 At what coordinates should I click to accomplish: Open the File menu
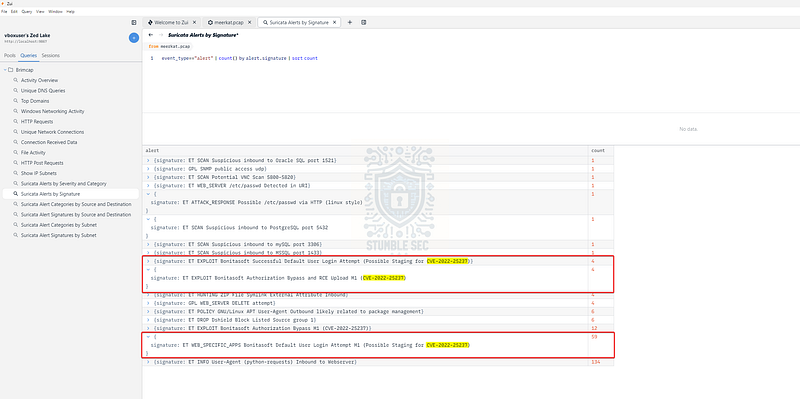click(x=4, y=11)
